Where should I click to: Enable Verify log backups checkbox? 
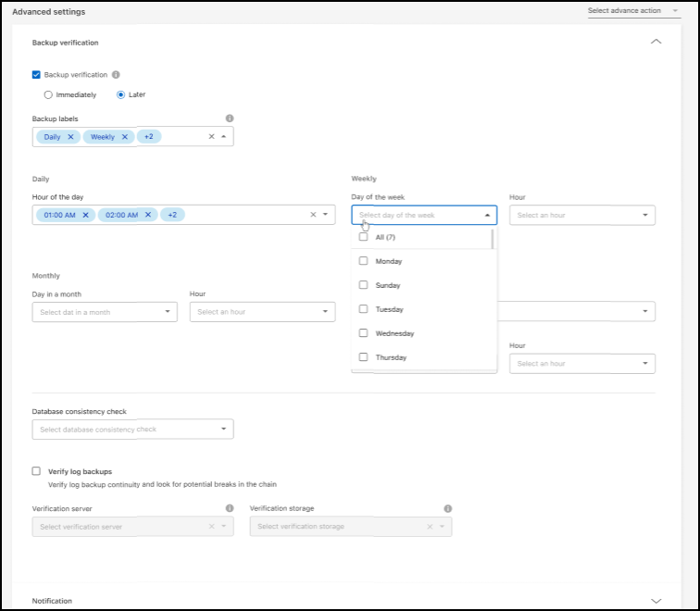(36, 471)
